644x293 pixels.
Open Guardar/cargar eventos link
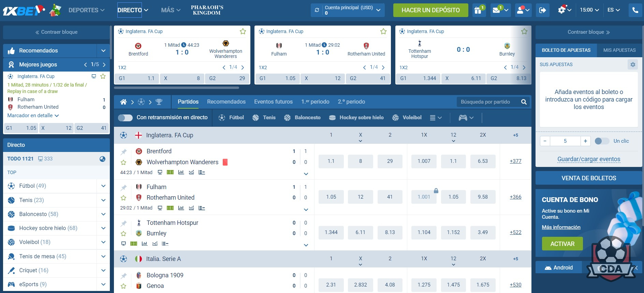pyautogui.click(x=589, y=159)
